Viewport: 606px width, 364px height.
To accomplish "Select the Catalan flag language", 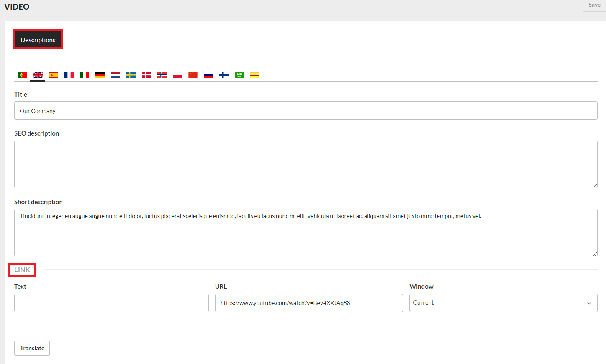I will click(x=255, y=75).
